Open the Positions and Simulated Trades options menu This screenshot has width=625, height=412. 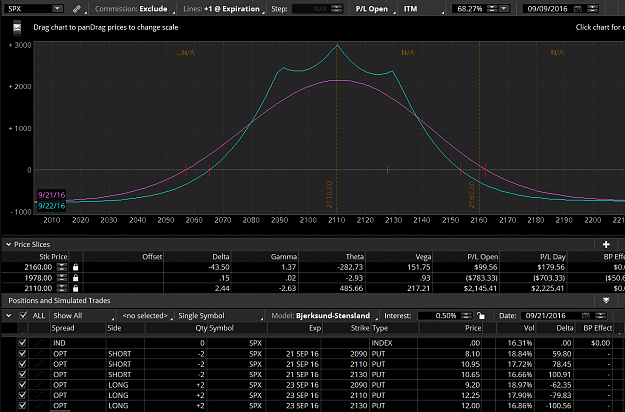[x=606, y=300]
